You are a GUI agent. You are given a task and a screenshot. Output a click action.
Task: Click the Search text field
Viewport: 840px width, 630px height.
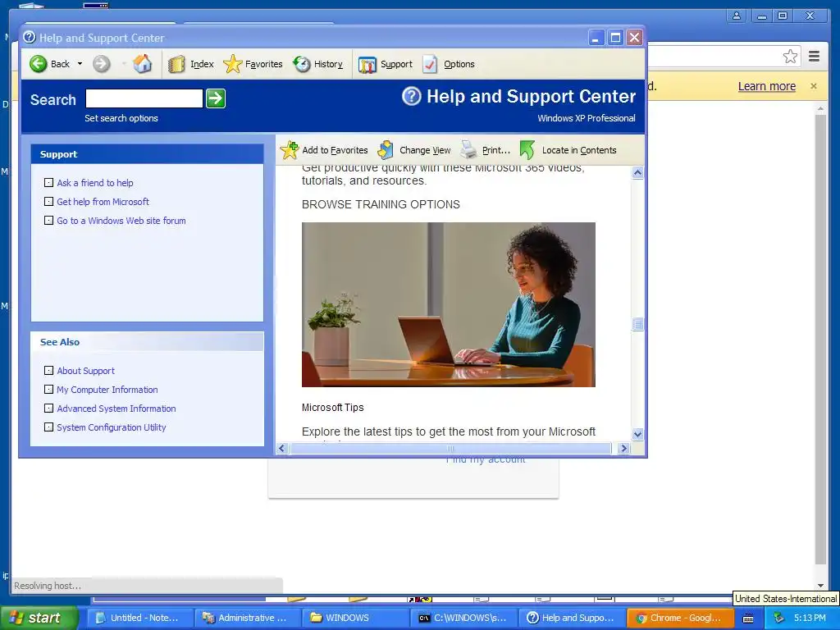(x=144, y=98)
